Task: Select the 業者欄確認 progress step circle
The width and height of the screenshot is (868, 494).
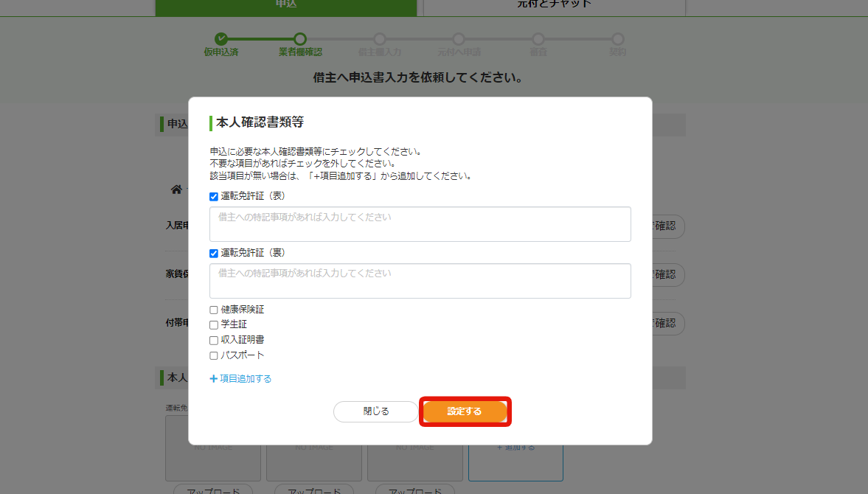Action: [x=300, y=39]
